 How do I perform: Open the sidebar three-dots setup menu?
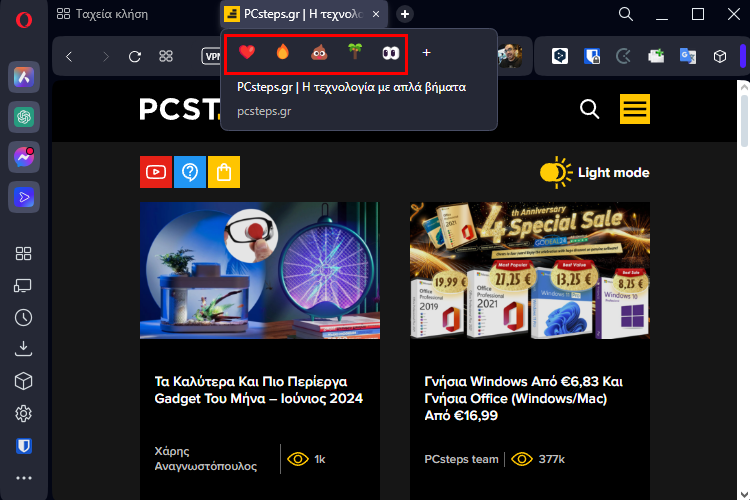(23, 478)
